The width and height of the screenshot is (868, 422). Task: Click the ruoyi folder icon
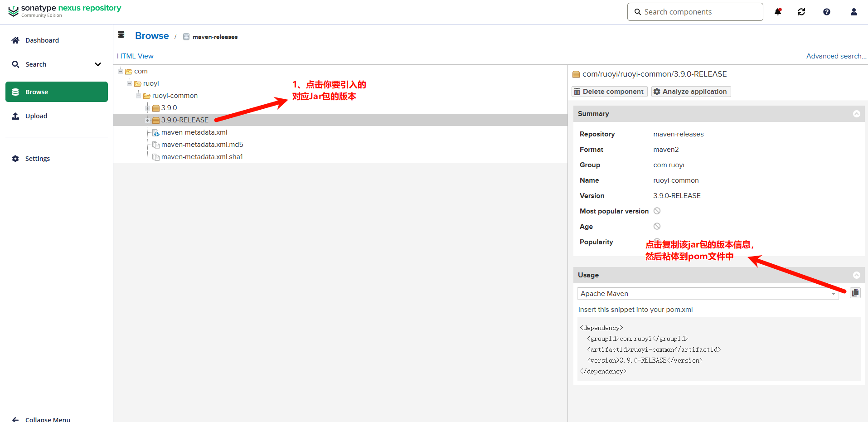pos(138,83)
